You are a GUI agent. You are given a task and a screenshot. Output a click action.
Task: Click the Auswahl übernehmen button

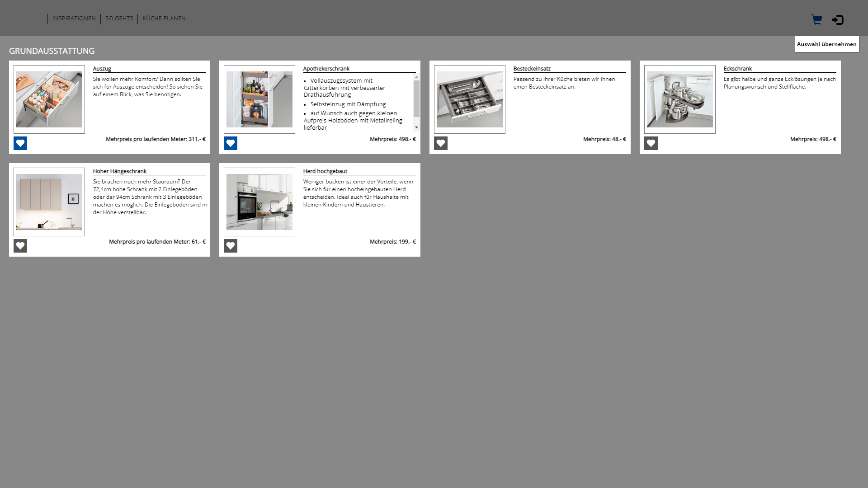[x=826, y=44]
